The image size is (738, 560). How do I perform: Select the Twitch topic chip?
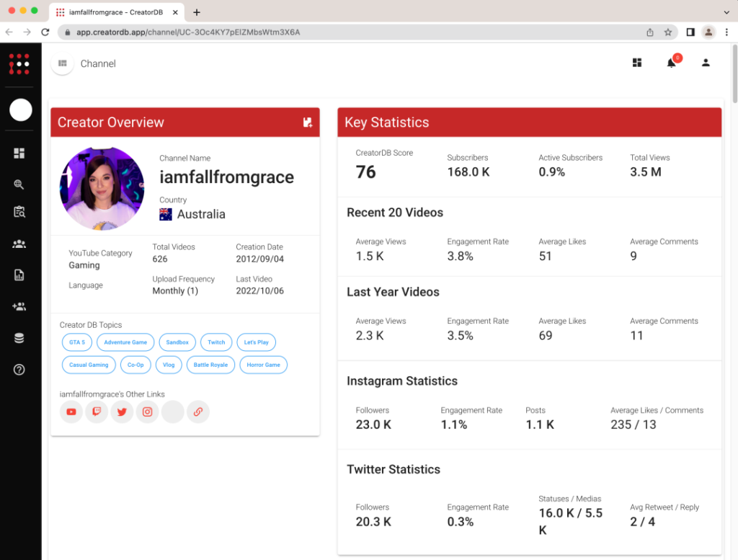click(216, 342)
